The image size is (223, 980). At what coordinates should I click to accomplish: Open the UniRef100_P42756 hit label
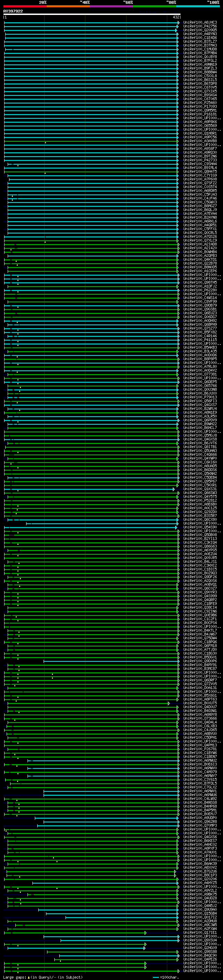click(x=200, y=26)
